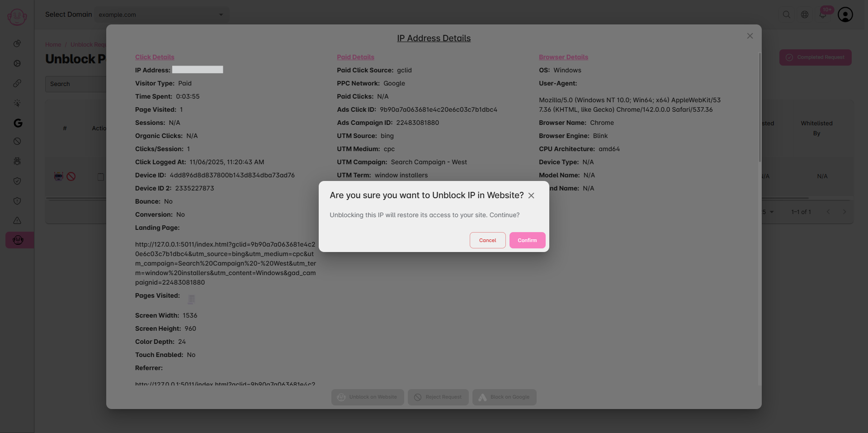Open the pie chart dashboard in sidebar
868x433 pixels.
pyautogui.click(x=17, y=43)
